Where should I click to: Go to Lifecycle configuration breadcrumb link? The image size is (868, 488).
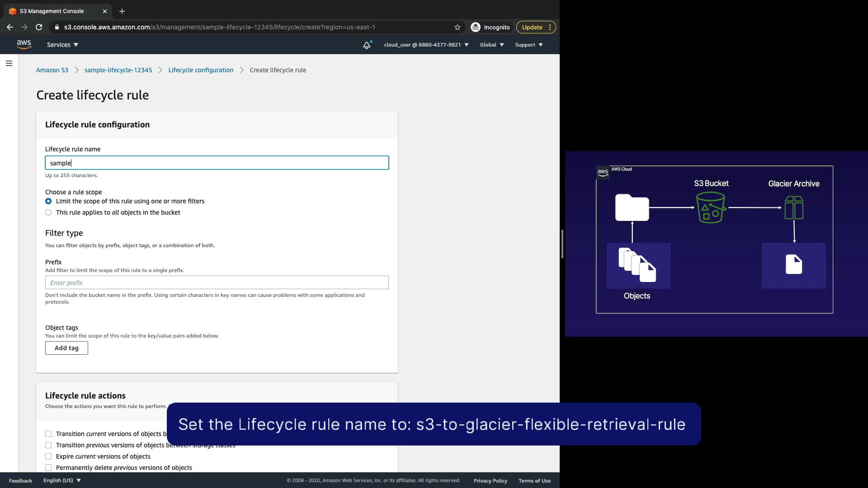(x=201, y=70)
